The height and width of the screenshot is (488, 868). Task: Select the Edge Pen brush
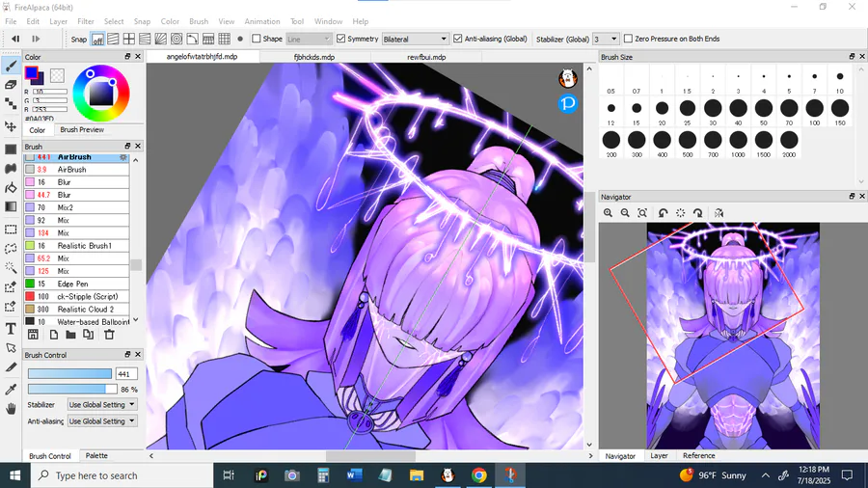(x=76, y=284)
